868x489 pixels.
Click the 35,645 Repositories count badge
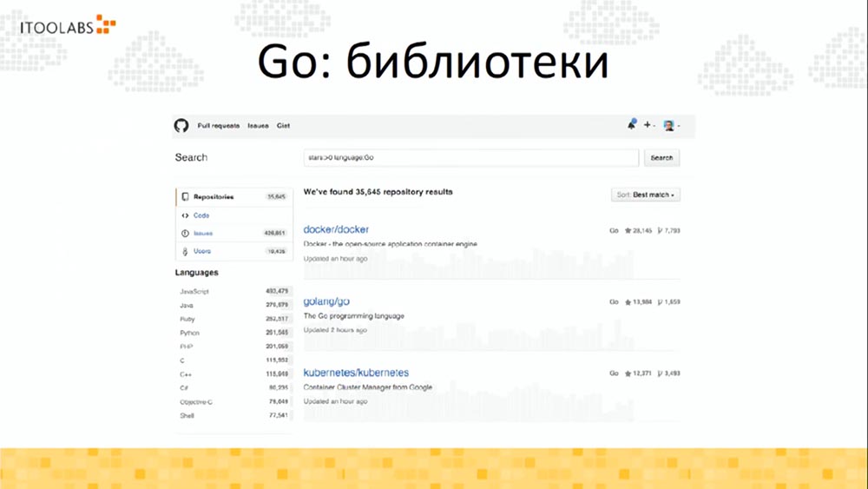pyautogui.click(x=276, y=196)
